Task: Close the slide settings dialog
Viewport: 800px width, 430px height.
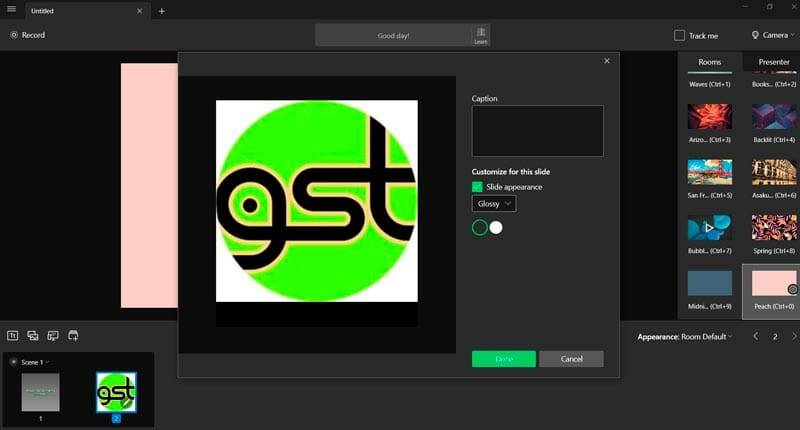Action: pos(606,61)
